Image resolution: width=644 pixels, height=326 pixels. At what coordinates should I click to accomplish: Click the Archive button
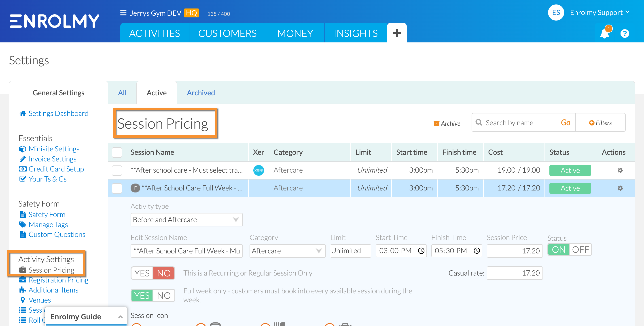pos(447,123)
